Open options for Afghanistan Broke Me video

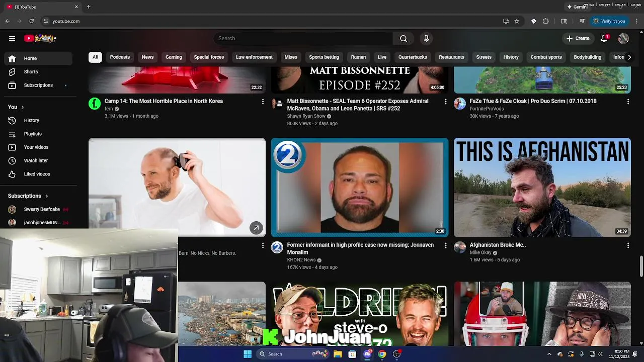tap(628, 245)
